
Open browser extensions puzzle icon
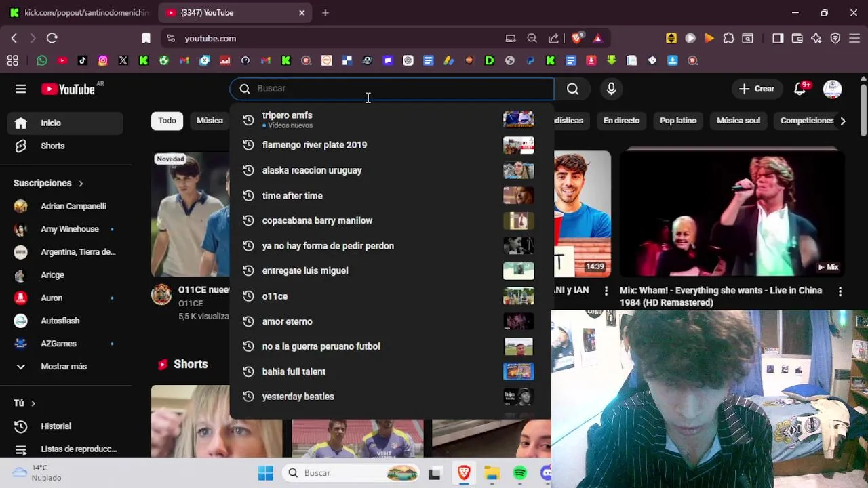[728, 39]
